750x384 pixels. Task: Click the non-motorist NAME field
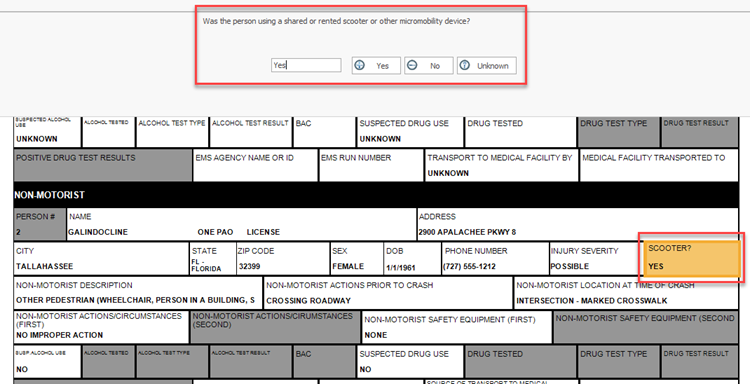pos(242,224)
